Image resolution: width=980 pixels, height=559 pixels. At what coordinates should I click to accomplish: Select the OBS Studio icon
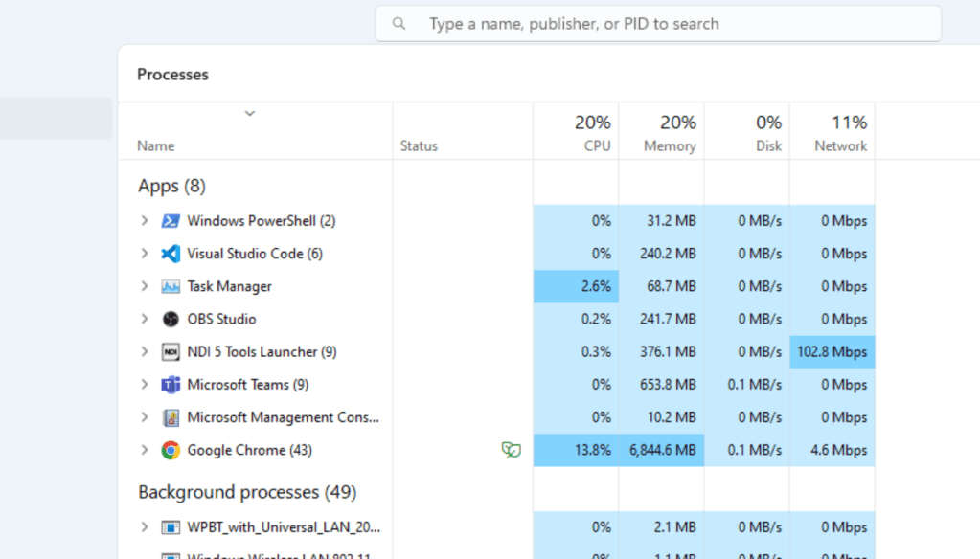[170, 319]
